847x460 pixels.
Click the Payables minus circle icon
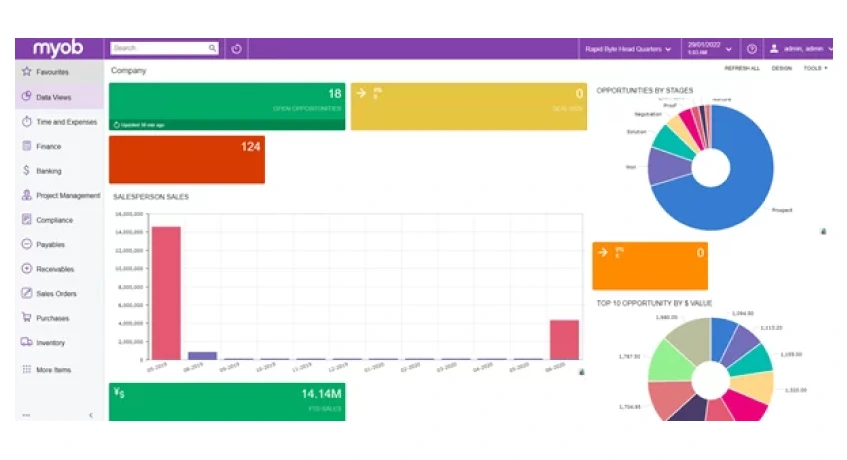coord(26,244)
